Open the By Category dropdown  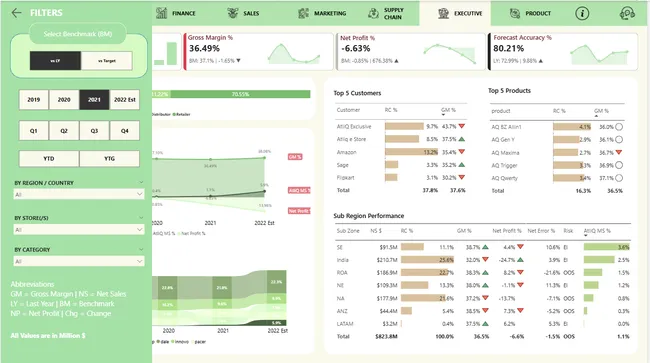click(x=79, y=261)
